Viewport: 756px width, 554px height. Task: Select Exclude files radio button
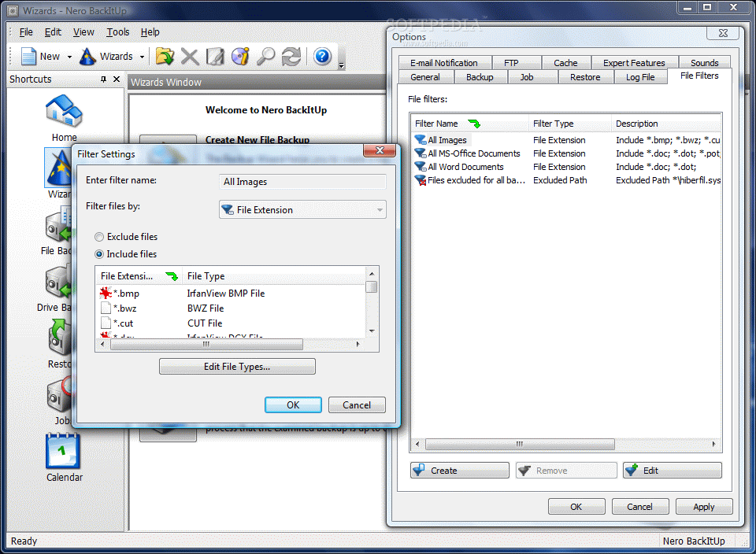pyautogui.click(x=99, y=237)
